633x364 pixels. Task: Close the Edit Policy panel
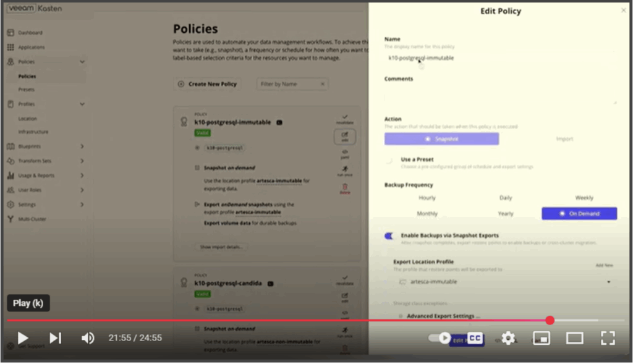(623, 11)
